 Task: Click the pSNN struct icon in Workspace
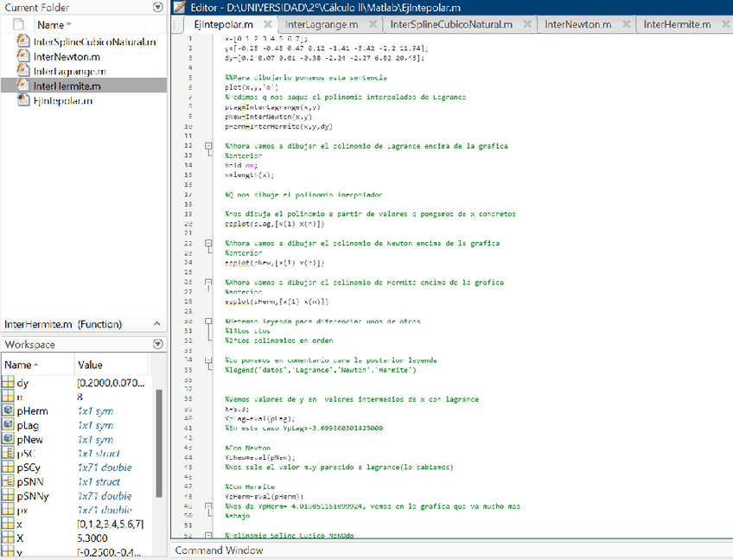coord(8,482)
